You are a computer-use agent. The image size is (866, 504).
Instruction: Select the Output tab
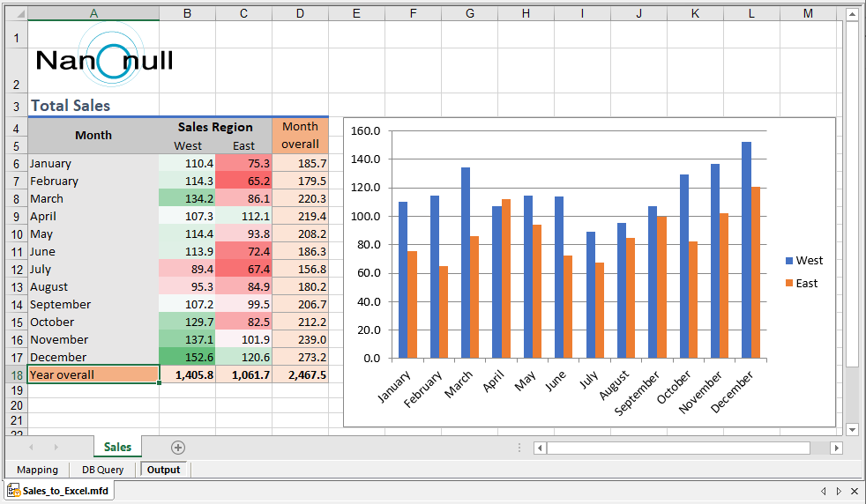pyautogui.click(x=163, y=470)
